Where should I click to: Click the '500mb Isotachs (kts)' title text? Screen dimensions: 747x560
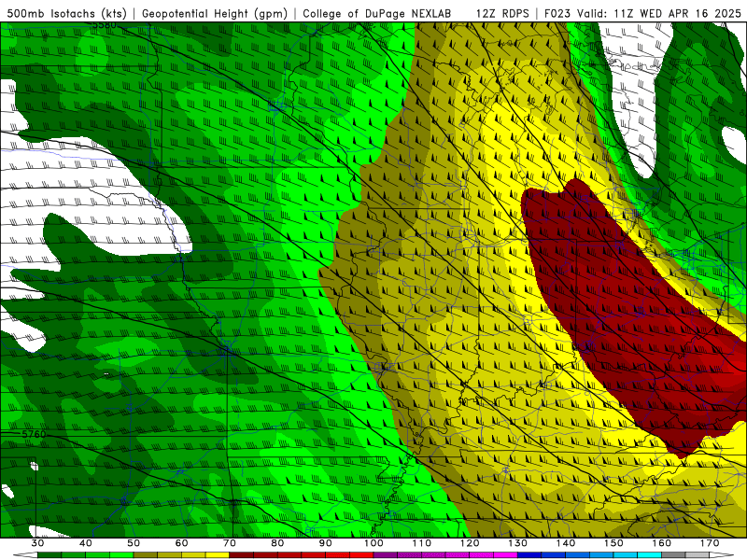point(66,13)
